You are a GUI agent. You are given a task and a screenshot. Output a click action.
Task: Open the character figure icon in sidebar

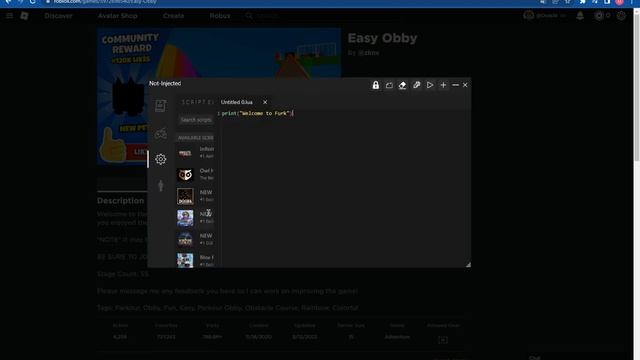(x=160, y=186)
